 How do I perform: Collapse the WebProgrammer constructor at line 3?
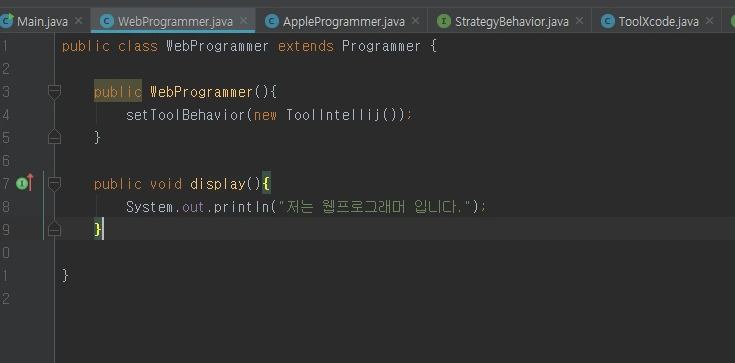(x=54, y=92)
